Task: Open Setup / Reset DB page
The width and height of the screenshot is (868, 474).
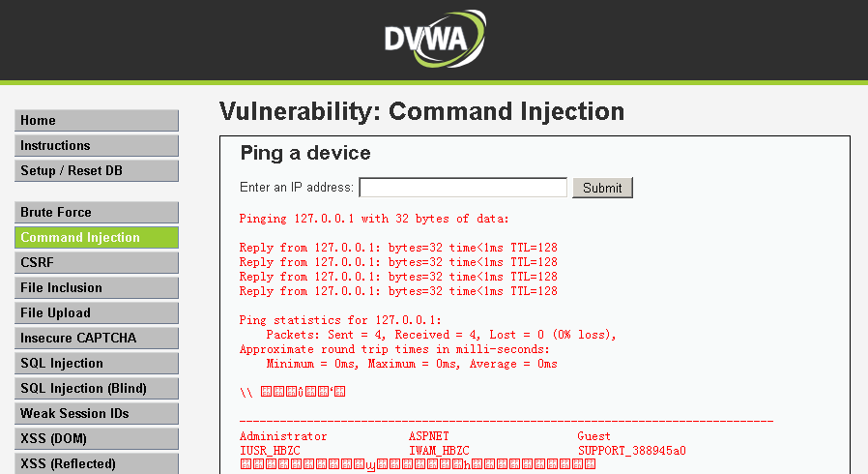Action: click(x=97, y=171)
